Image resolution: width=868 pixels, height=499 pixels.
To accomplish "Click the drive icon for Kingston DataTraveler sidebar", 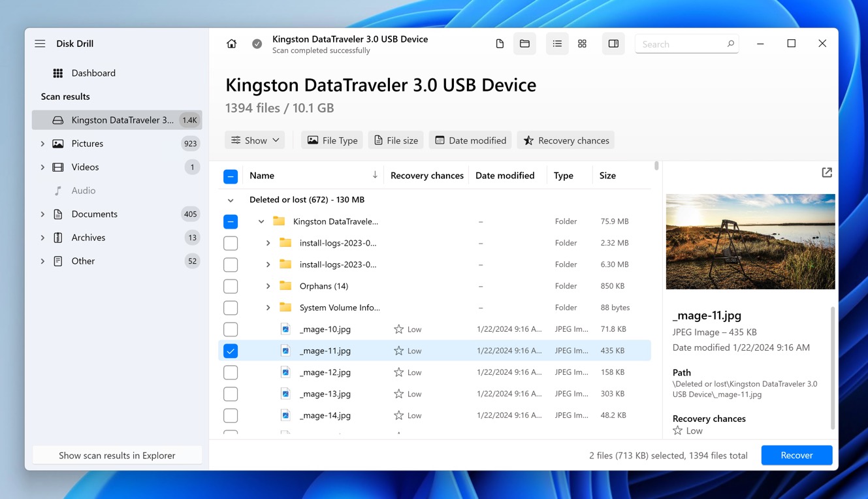I will click(58, 120).
